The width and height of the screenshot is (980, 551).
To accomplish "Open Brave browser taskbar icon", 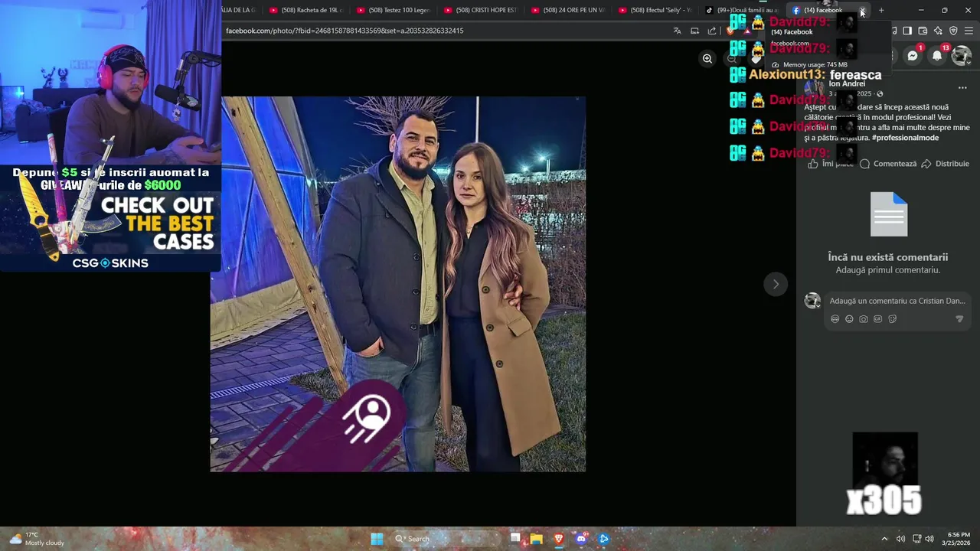I will tap(559, 539).
